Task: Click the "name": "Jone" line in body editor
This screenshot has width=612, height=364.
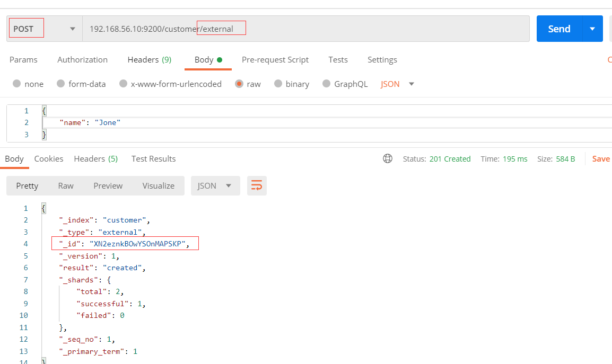Action: pyautogui.click(x=90, y=122)
